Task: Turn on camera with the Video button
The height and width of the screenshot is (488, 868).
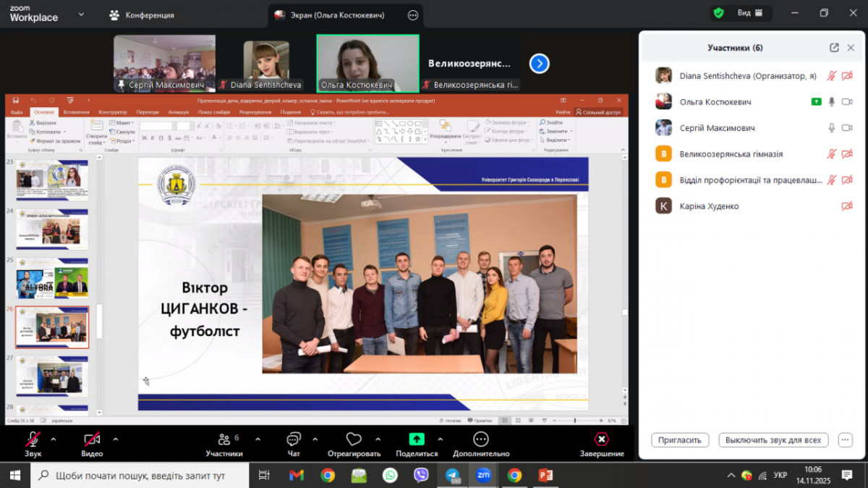Action: tap(92, 439)
